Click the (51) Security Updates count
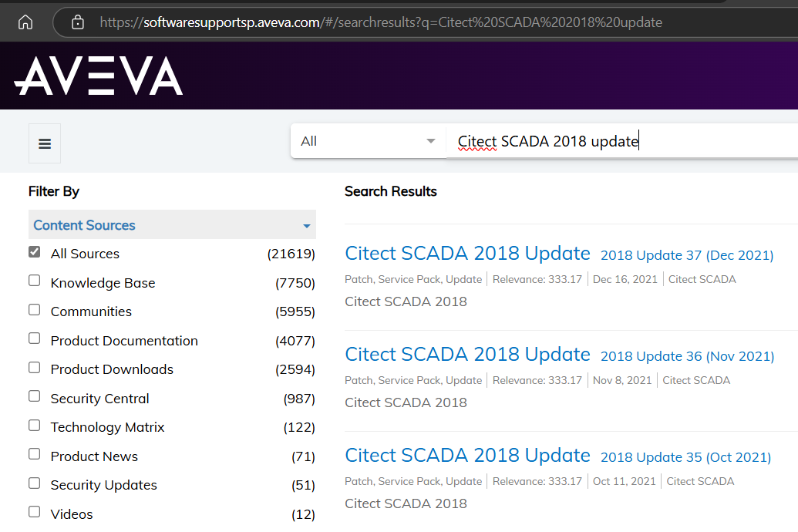The width and height of the screenshot is (798, 532). click(303, 485)
